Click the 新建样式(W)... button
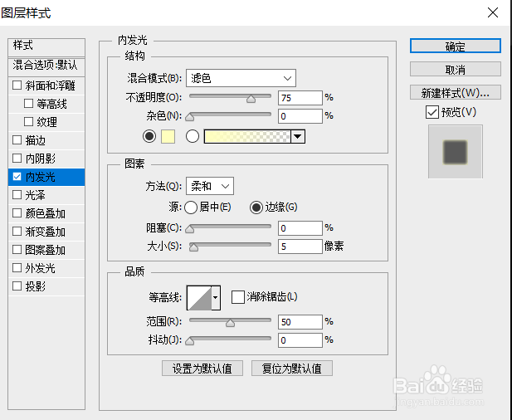The height and width of the screenshot is (420, 512). click(x=456, y=92)
